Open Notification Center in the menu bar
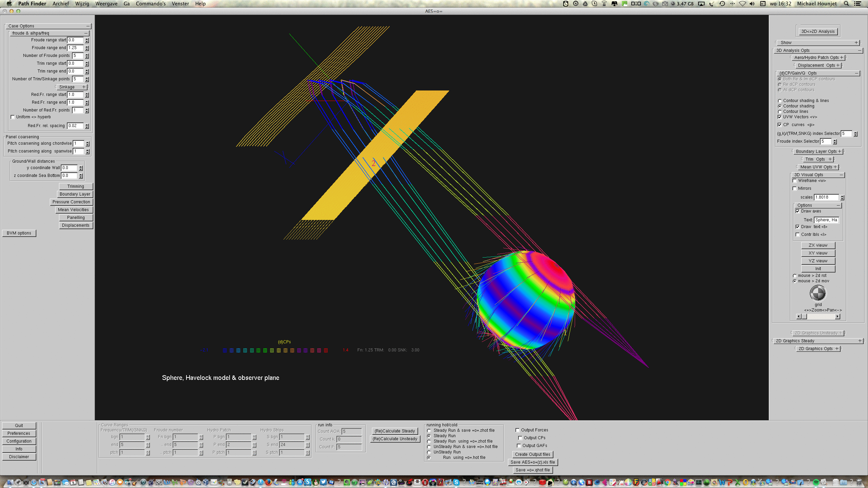The width and height of the screenshot is (868, 488). pyautogui.click(x=857, y=4)
